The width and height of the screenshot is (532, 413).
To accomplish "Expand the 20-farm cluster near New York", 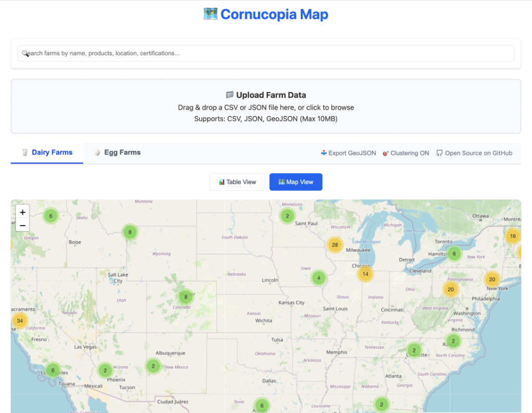I will [x=492, y=279].
